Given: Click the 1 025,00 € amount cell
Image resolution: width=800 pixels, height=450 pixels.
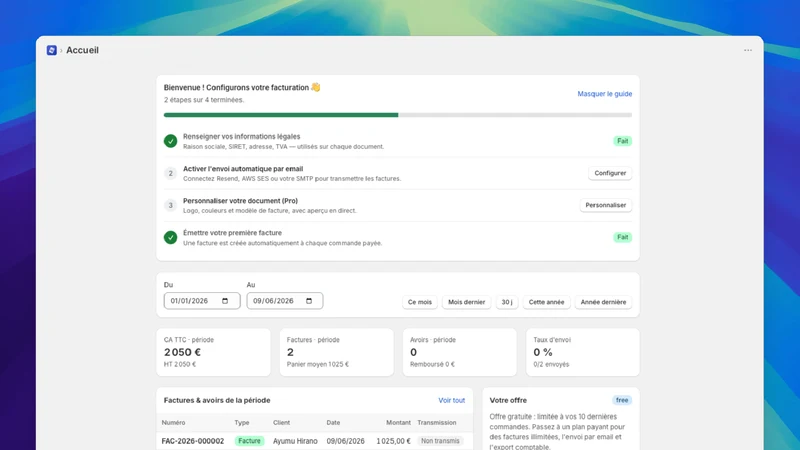Looking at the screenshot, I should (393, 441).
